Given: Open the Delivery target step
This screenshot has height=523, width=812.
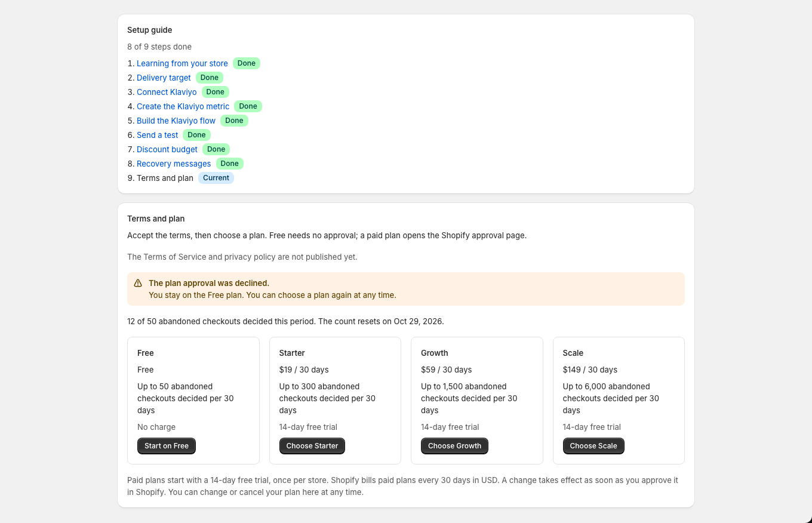Looking at the screenshot, I should coord(164,78).
